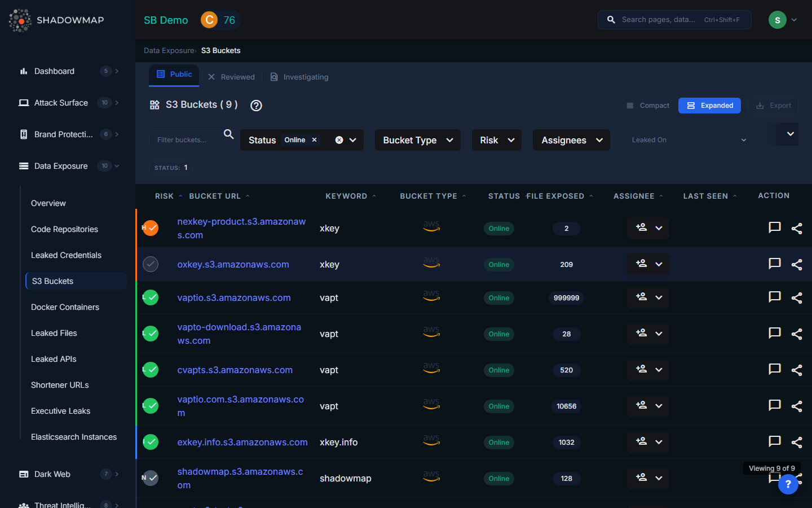
Task: Remove the Online status filter chip
Action: (x=315, y=140)
